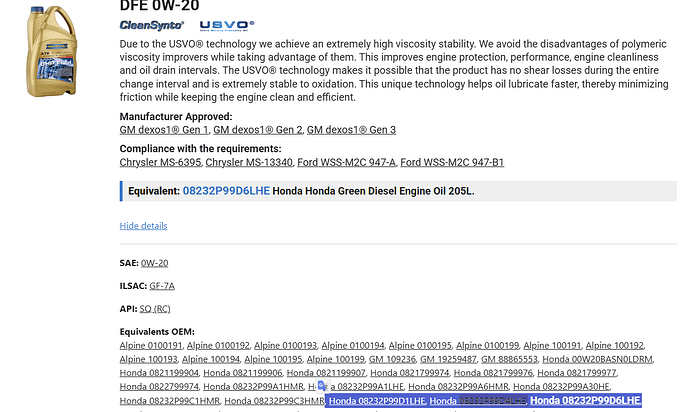Viewport: 690px width, 412px height.
Task: Open the Alpine 100191 equivalent link
Action: click(552, 346)
